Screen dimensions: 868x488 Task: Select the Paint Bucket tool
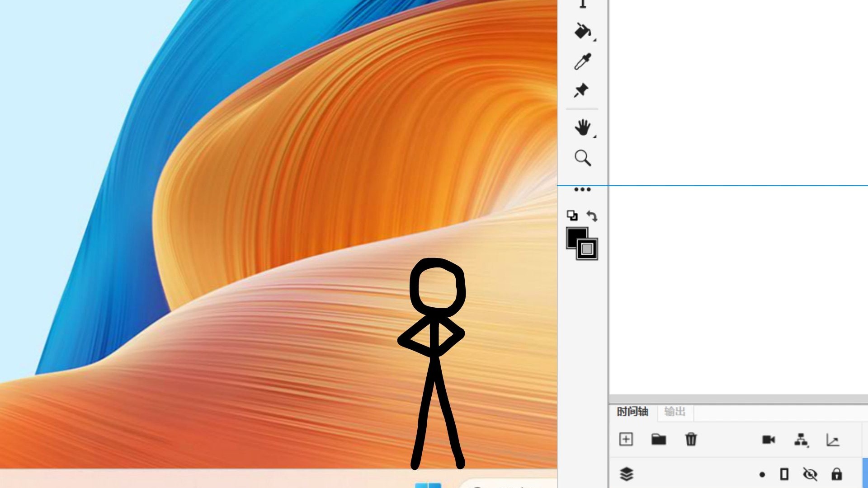(583, 31)
